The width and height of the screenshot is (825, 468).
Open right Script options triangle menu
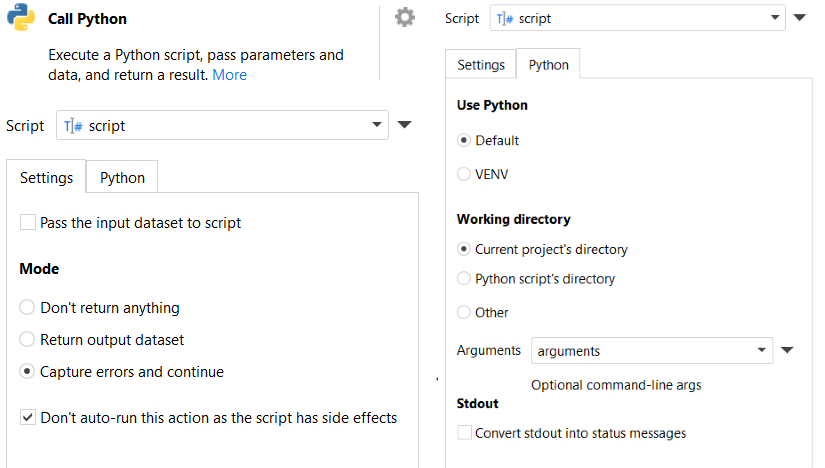coord(800,17)
